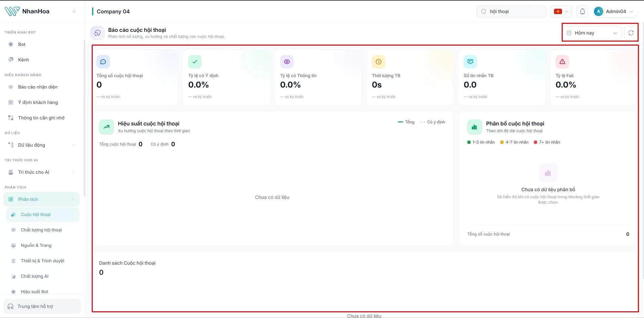Toggle the 4–7 tin nhắn yellow legend

tap(514, 142)
